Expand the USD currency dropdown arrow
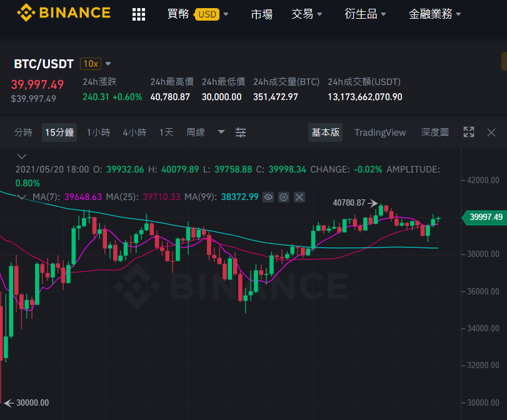 [x=226, y=14]
